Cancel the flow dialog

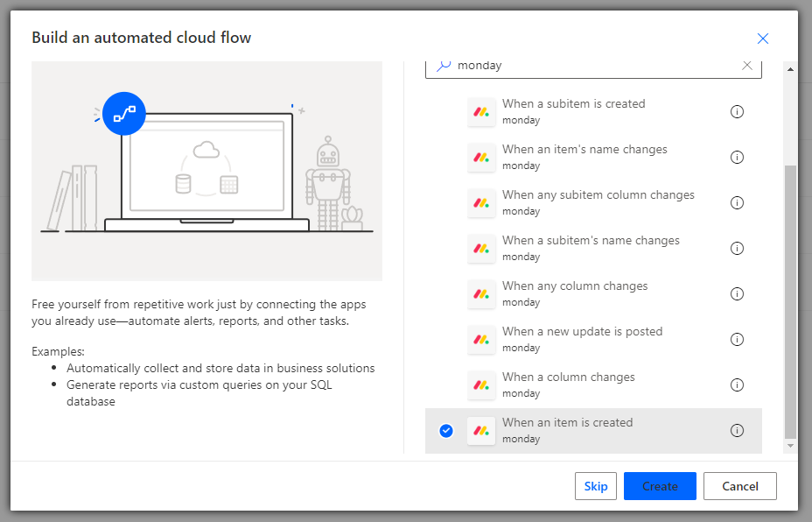click(740, 486)
